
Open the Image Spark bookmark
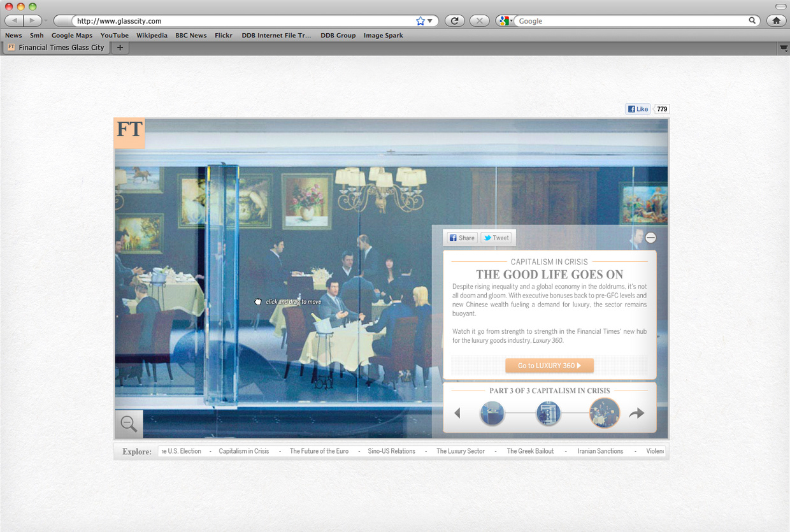click(x=384, y=36)
